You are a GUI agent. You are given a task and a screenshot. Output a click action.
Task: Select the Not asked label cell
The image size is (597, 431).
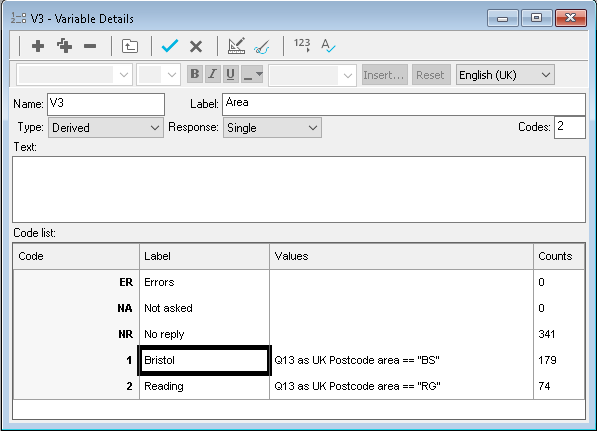(x=204, y=308)
